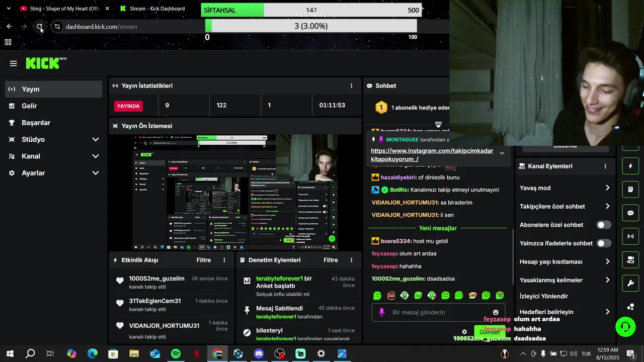Image resolution: width=644 pixels, height=362 pixels.
Task: Expand the pinned Instagram message
Action: point(502,153)
